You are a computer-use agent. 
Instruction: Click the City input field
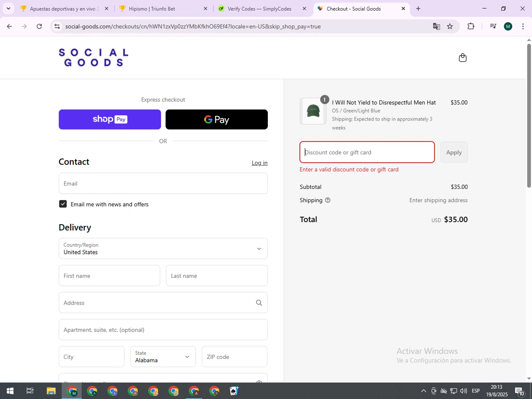pos(92,356)
